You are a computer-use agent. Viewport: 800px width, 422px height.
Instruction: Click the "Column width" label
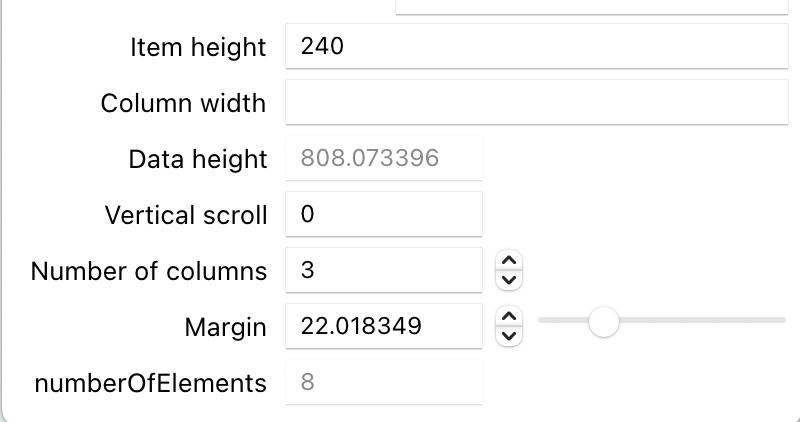click(x=183, y=103)
